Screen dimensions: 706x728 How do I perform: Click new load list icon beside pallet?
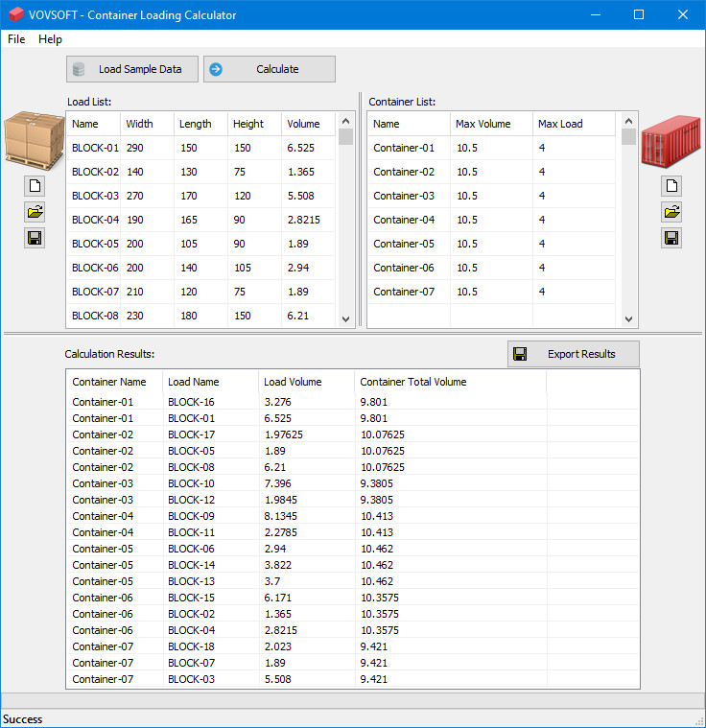pyautogui.click(x=35, y=186)
